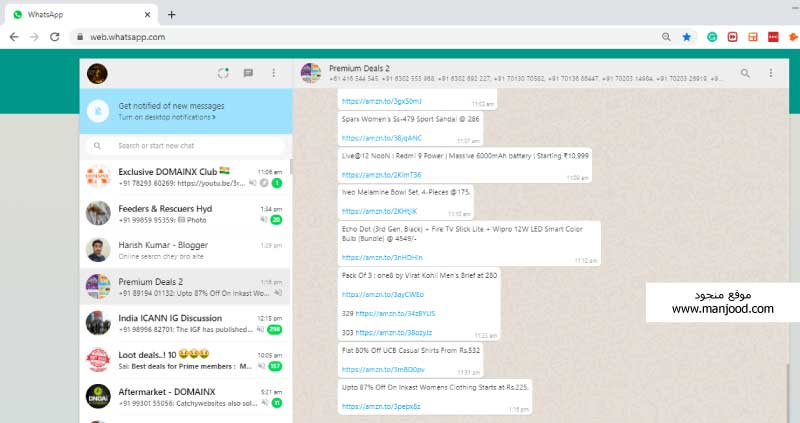The image size is (800, 423).
Task: Open the one8 Men's Brief first link
Action: pos(383,294)
